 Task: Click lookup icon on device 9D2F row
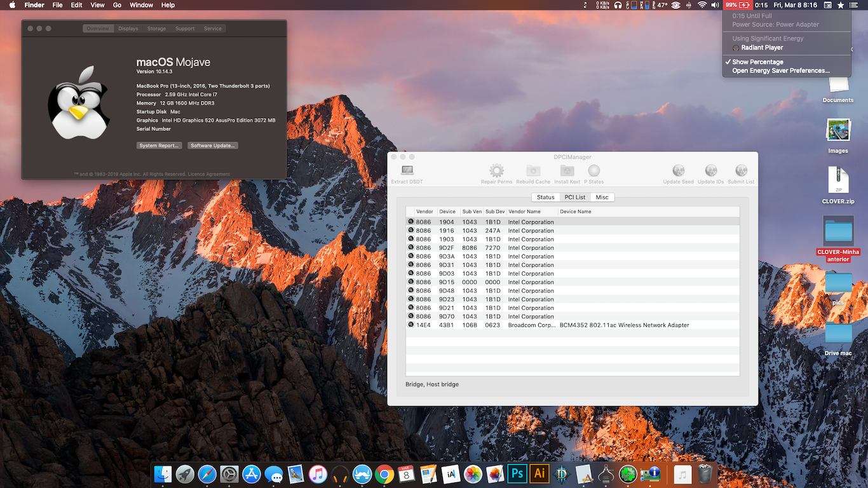410,248
